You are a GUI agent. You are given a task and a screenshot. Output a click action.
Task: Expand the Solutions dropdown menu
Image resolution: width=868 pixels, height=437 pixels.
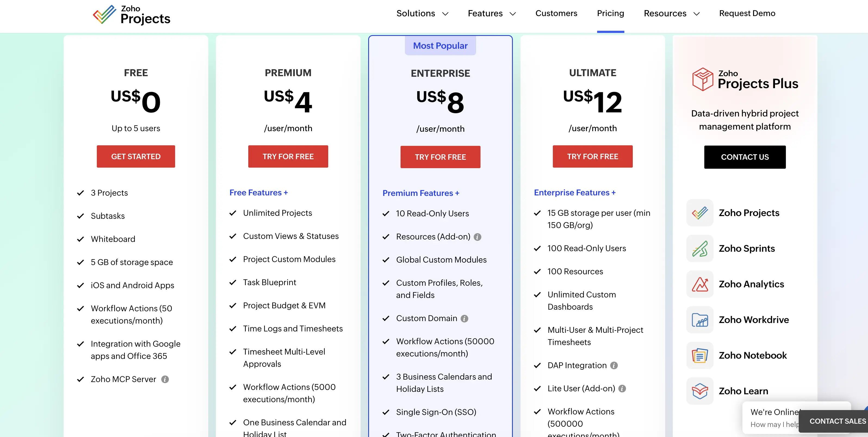tap(422, 14)
